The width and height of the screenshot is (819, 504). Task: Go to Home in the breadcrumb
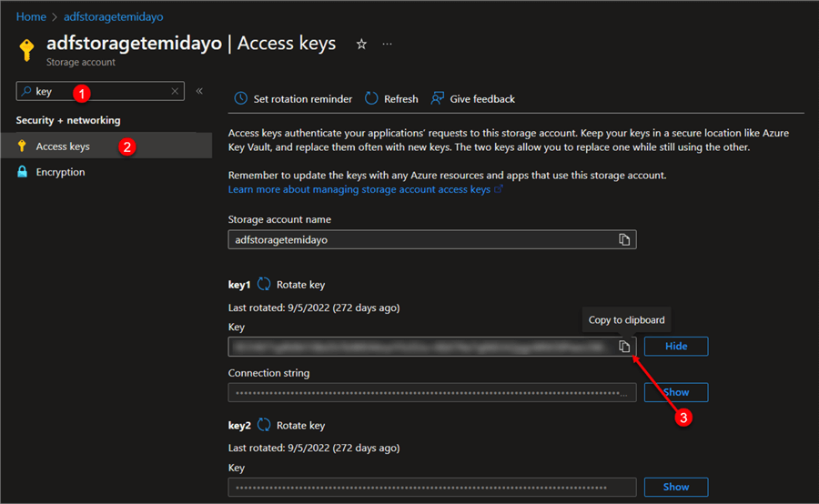[30, 16]
